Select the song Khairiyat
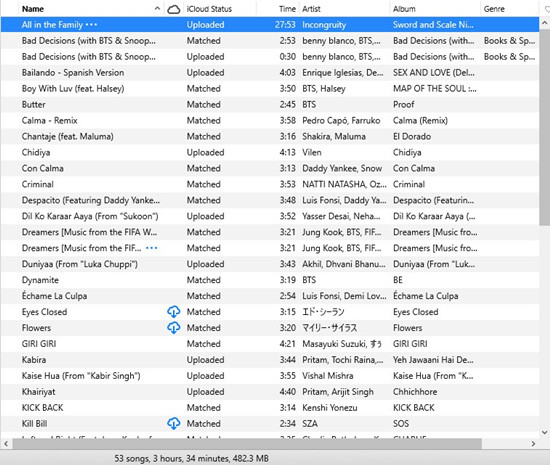The image size is (550, 465). pos(39,391)
